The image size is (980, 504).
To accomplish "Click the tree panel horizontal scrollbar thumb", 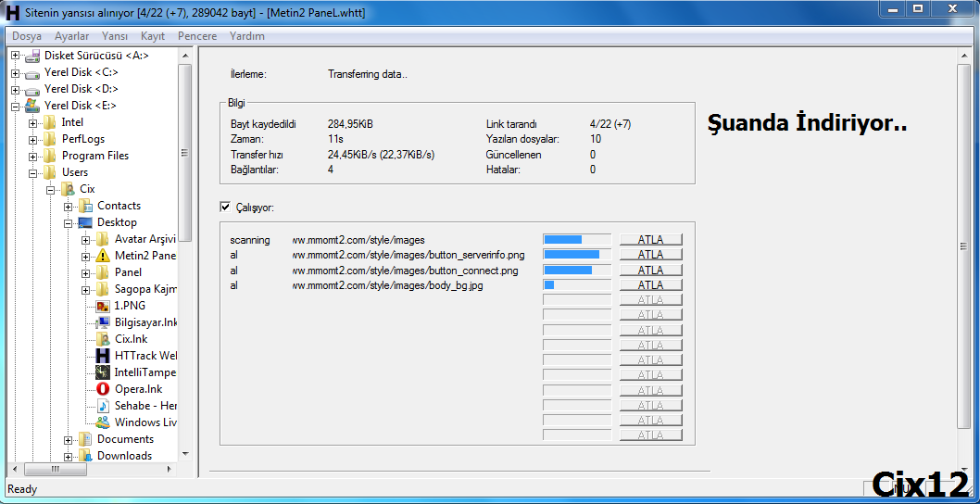I will click(x=55, y=469).
